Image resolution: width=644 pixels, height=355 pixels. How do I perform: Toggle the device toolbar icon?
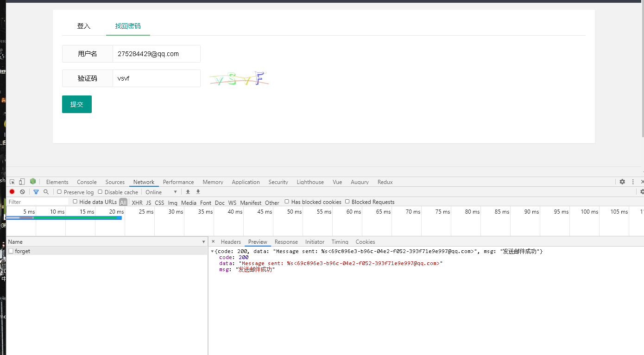pos(22,182)
